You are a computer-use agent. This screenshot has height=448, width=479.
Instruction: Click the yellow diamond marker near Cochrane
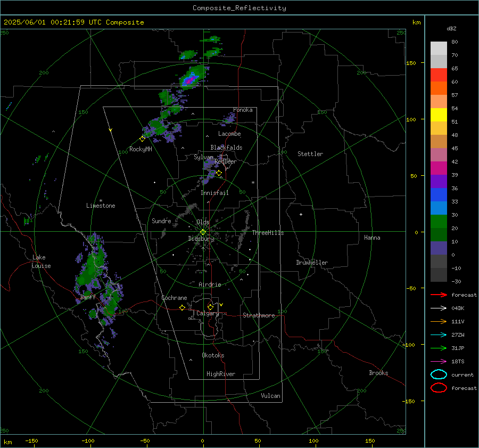click(183, 308)
